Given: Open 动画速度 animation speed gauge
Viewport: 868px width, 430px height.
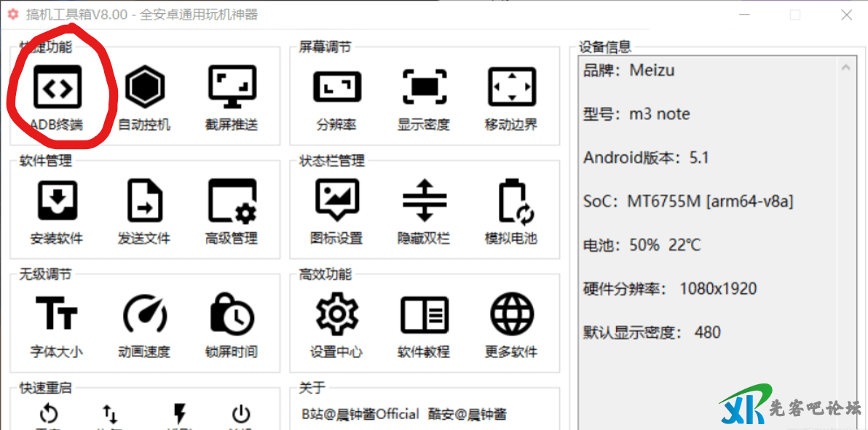Looking at the screenshot, I should click(144, 315).
